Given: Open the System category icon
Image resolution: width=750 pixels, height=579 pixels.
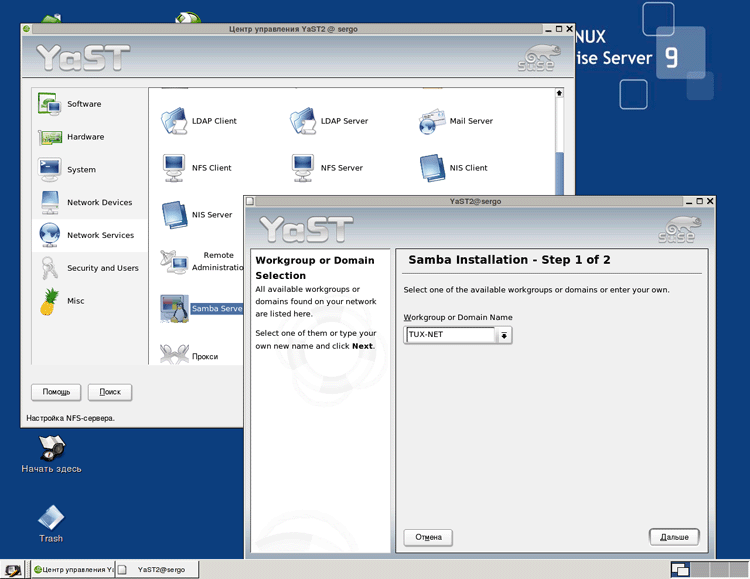Looking at the screenshot, I should click(x=50, y=169).
